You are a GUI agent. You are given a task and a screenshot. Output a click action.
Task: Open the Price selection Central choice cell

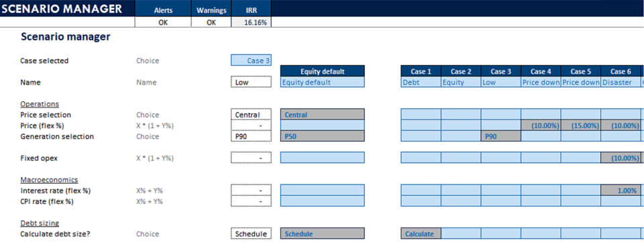[251, 115]
